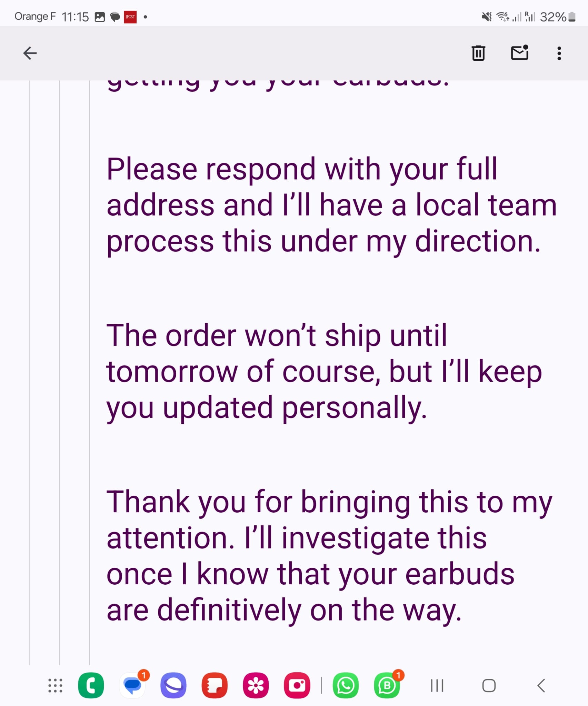Tap the 'Thank you for bringing this' paragraph
The width and height of the screenshot is (588, 706).
tap(329, 556)
